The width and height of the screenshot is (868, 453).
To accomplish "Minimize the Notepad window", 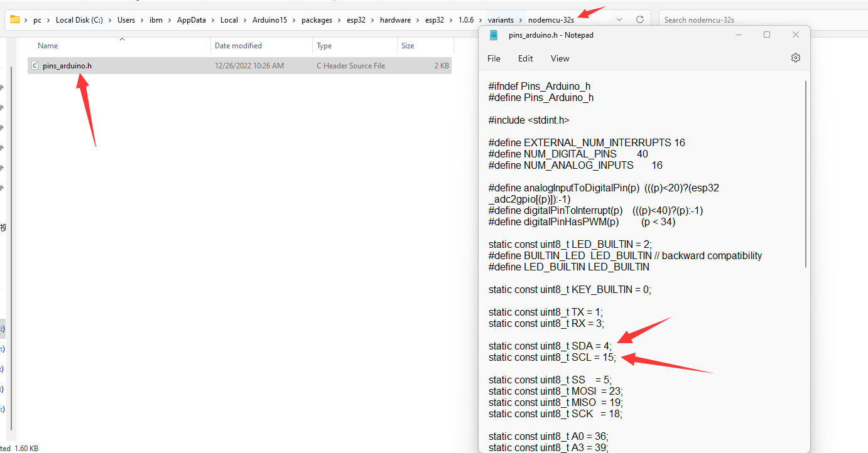I will [737, 35].
